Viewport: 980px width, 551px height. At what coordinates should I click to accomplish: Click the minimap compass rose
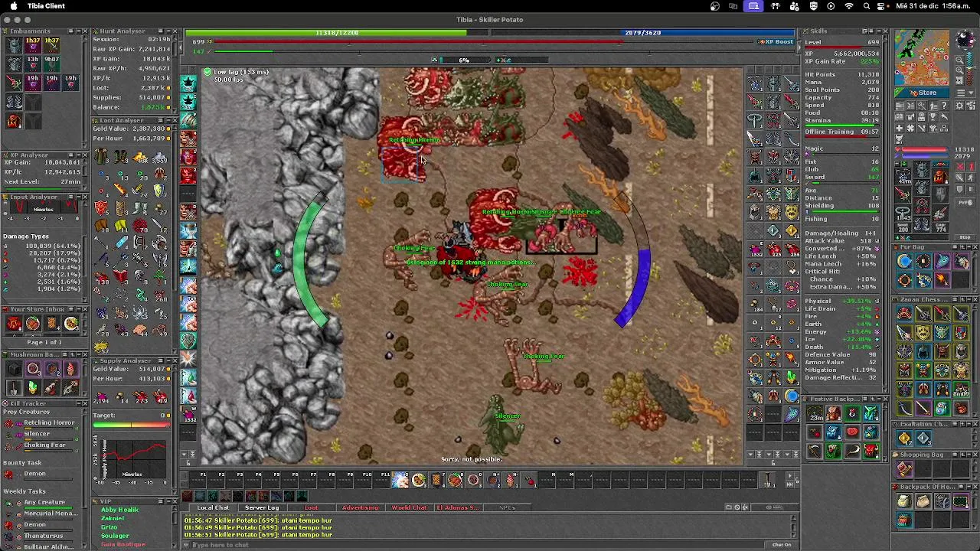click(964, 38)
